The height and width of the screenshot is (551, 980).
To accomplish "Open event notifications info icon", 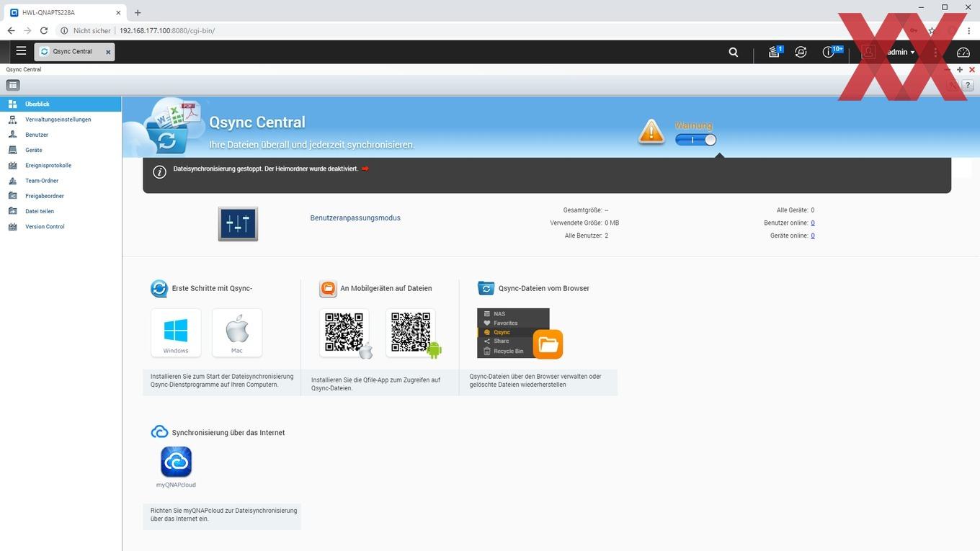I will click(829, 52).
